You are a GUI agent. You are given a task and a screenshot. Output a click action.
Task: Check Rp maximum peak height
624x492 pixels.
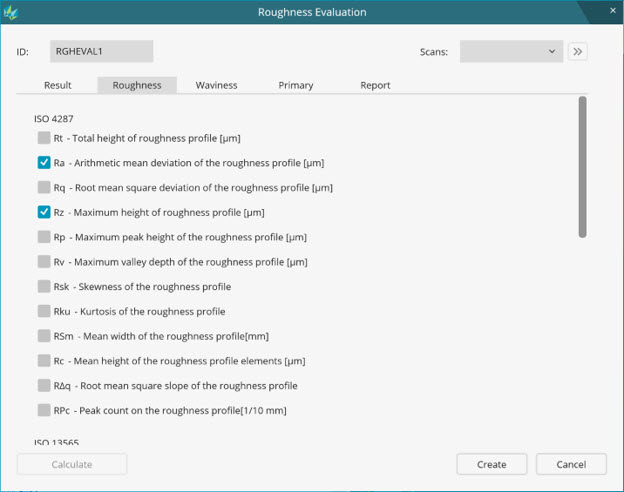point(44,237)
